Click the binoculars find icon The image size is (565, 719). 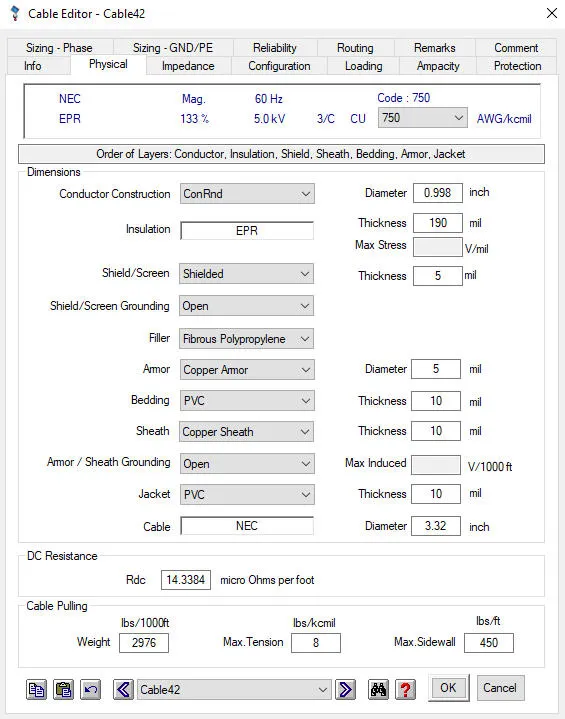(x=378, y=689)
